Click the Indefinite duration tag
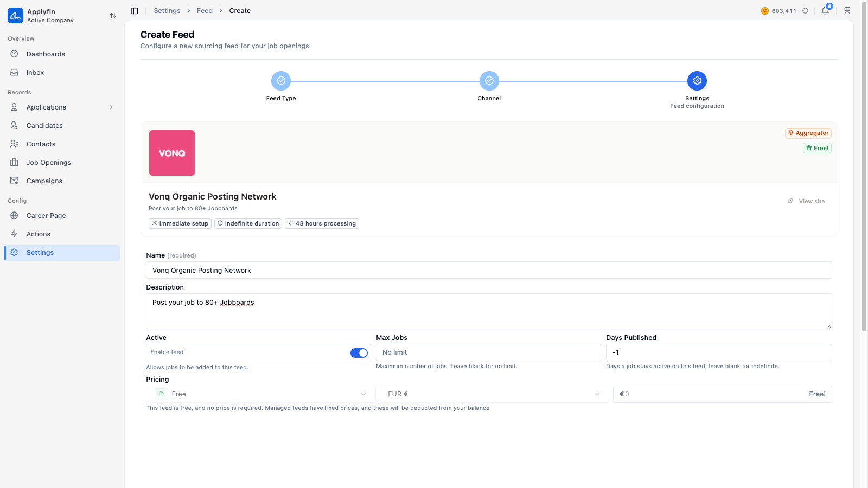868x488 pixels. 248,223
